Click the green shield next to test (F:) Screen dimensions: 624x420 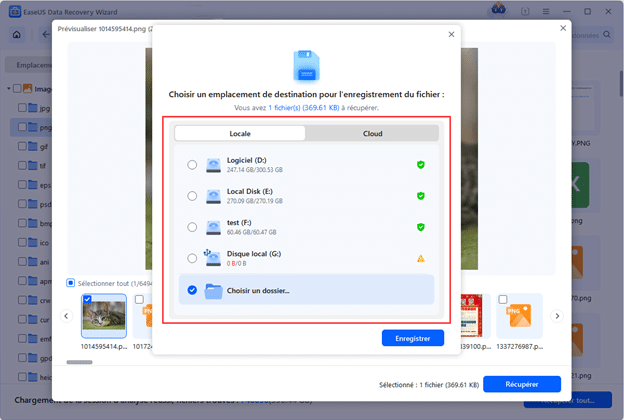421,227
